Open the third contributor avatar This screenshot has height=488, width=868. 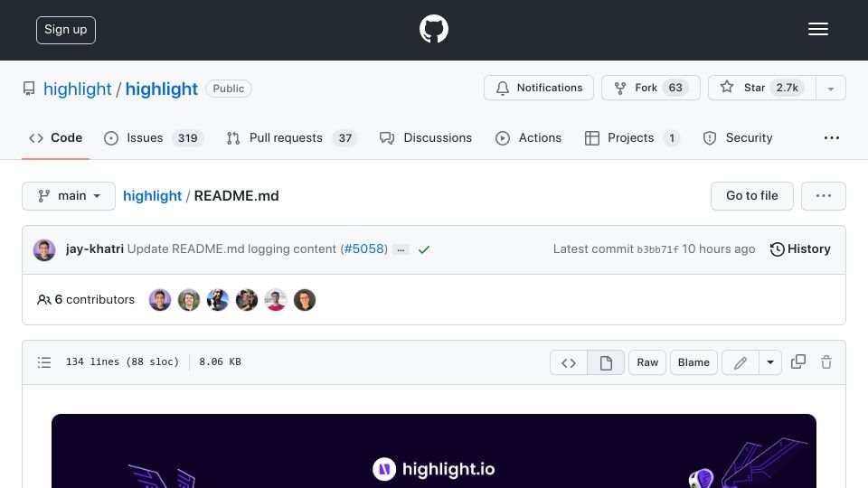pyautogui.click(x=218, y=300)
